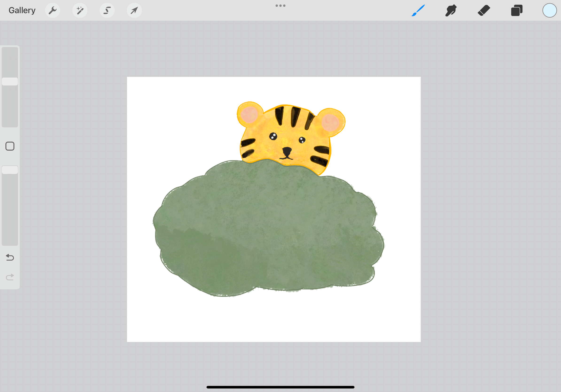Expand canvas options via three-dot handle
Screen dimensions: 561x392
click(280, 5)
